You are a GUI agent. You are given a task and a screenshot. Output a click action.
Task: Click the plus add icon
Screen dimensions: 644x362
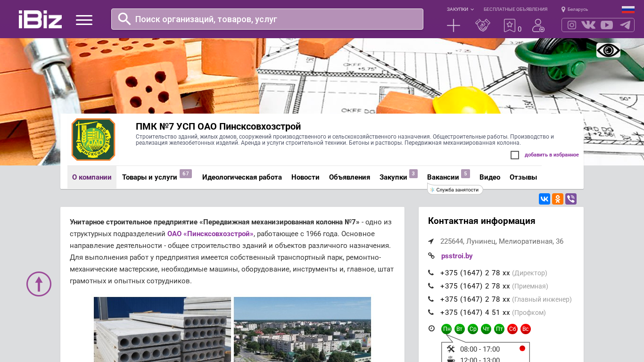click(454, 25)
